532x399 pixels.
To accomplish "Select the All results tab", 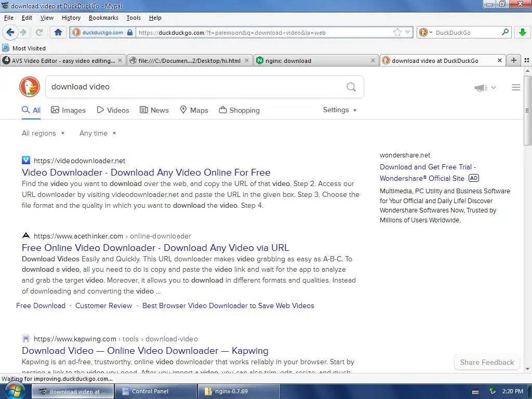I will pyautogui.click(x=31, y=110).
